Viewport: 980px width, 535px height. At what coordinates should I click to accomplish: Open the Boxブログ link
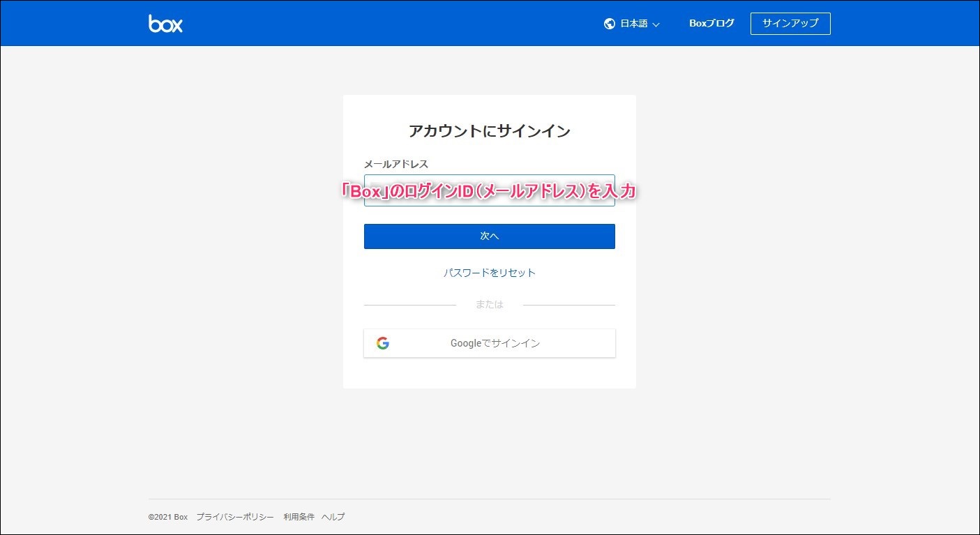pyautogui.click(x=711, y=23)
